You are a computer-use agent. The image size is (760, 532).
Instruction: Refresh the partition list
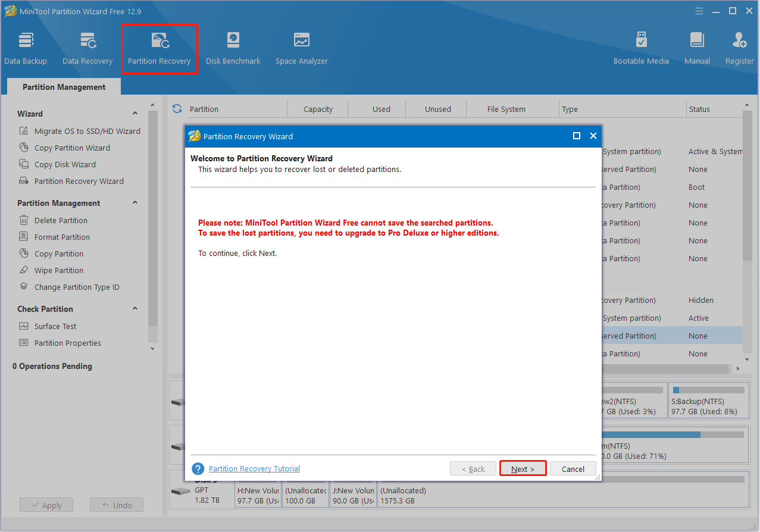coord(177,109)
